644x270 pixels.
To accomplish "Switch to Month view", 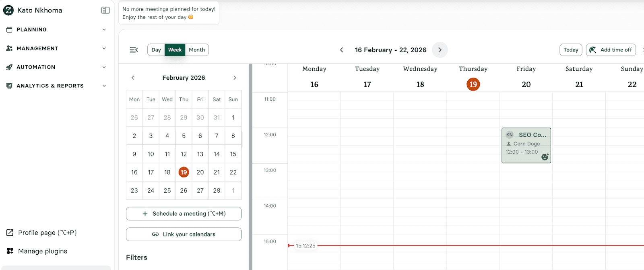I will pos(197,50).
